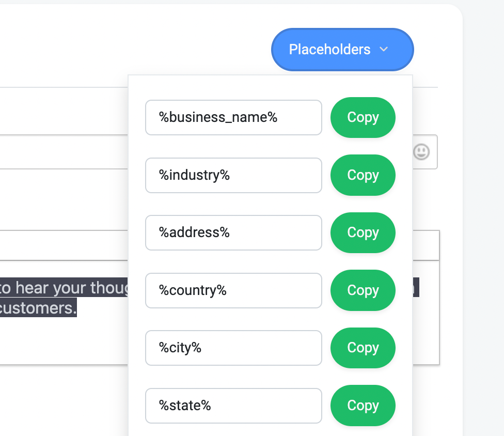Click the toolbar strip above the message text
The width and height of the screenshot is (504, 436).
[64, 245]
